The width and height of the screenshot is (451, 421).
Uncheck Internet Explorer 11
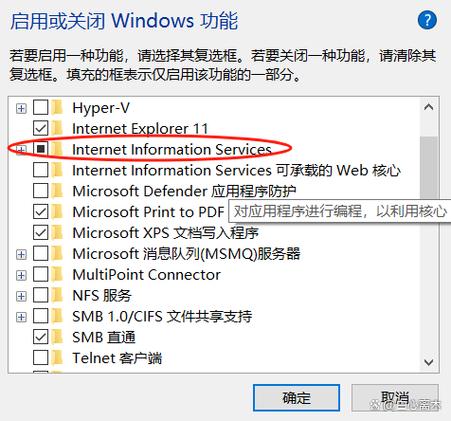41,128
